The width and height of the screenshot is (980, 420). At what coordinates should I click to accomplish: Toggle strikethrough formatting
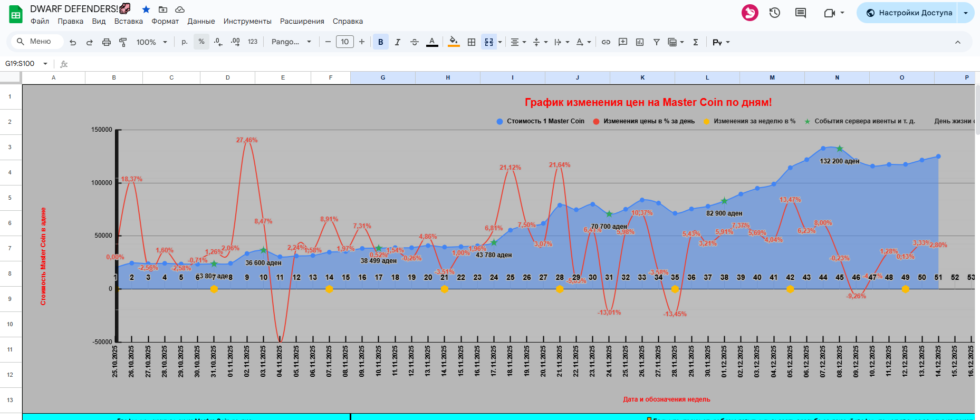click(x=415, y=42)
